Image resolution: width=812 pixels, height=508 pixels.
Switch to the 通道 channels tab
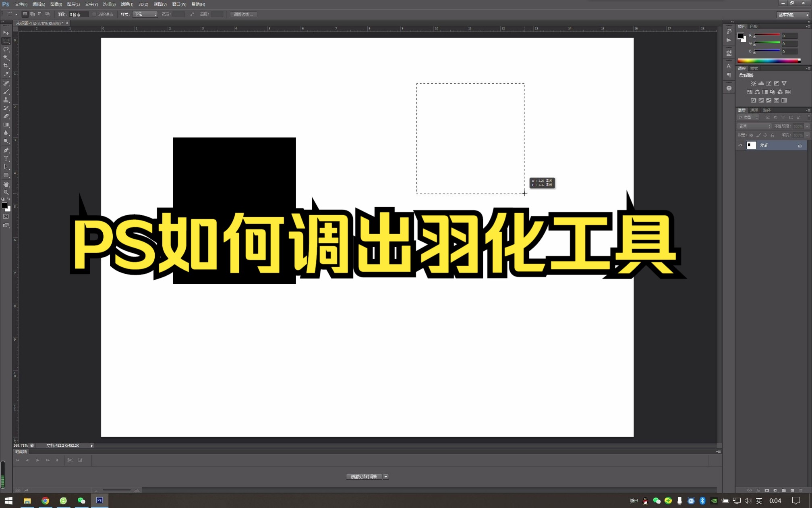pyautogui.click(x=754, y=110)
